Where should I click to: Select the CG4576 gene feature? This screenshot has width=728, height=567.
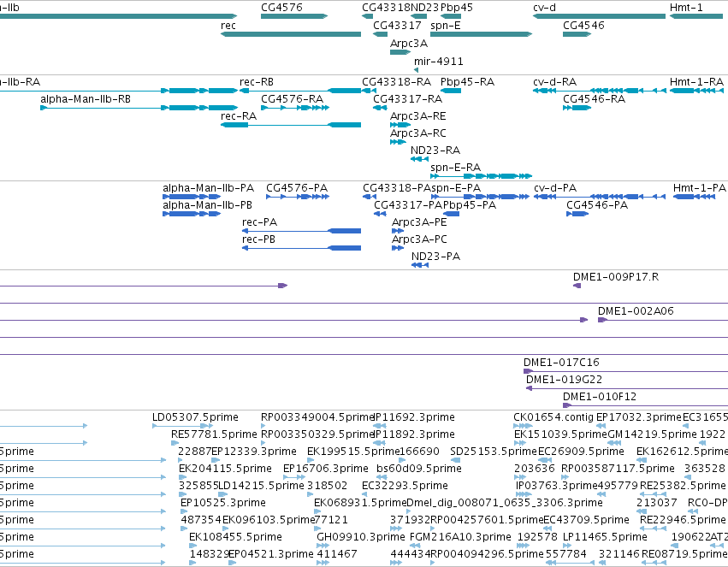click(294, 16)
